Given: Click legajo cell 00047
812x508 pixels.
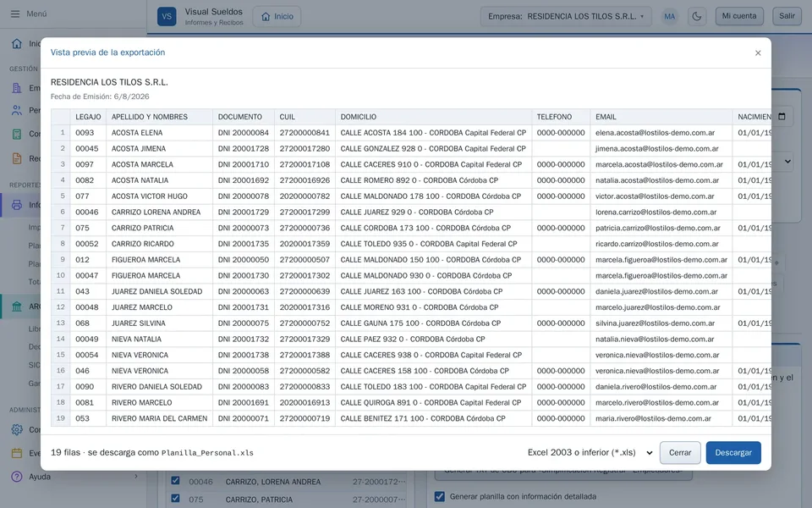Looking at the screenshot, I should (88, 276).
